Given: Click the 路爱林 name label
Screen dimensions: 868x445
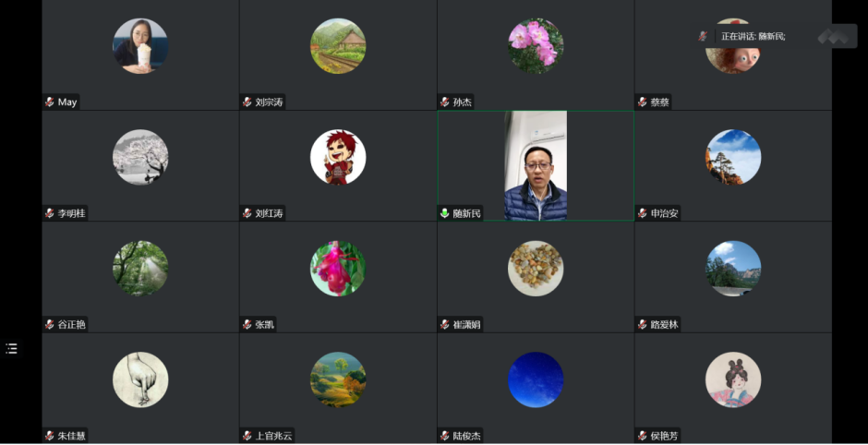Looking at the screenshot, I should point(664,324).
